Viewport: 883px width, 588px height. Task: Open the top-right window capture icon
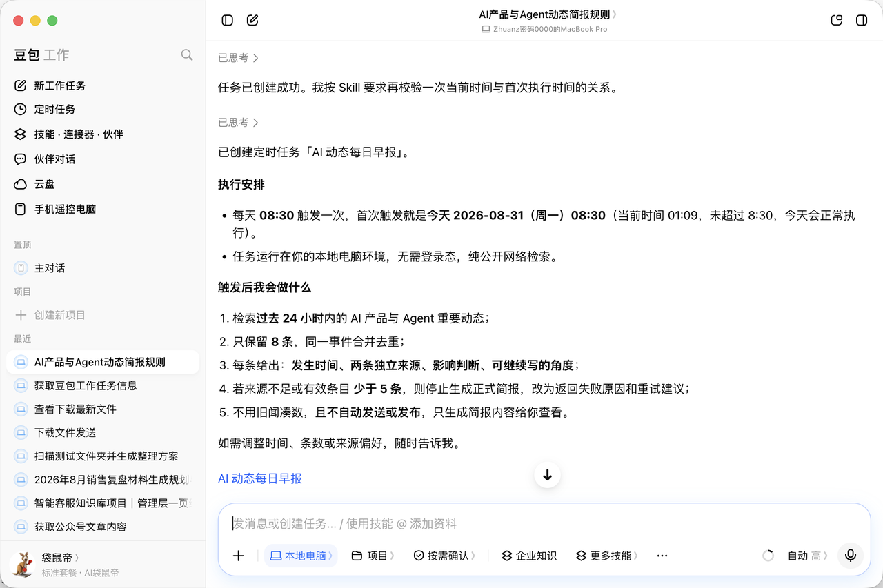837,21
